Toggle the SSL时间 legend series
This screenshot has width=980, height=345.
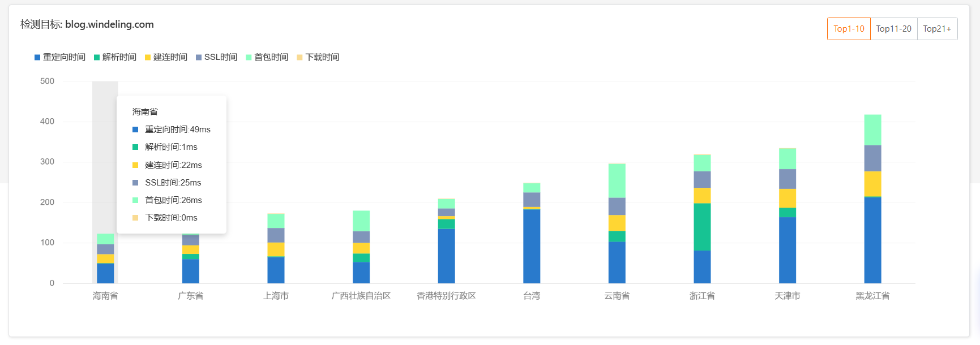tap(216, 57)
